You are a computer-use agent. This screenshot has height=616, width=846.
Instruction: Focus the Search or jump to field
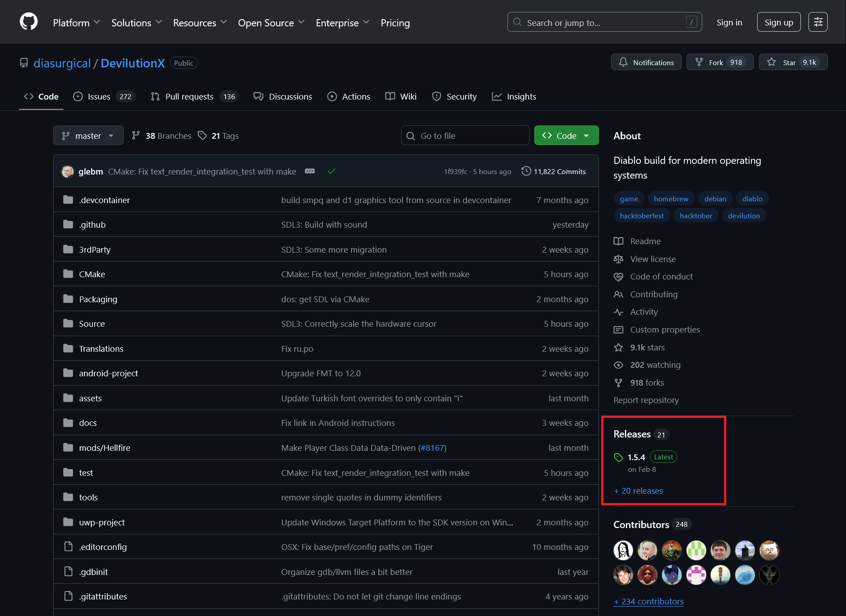coord(604,22)
